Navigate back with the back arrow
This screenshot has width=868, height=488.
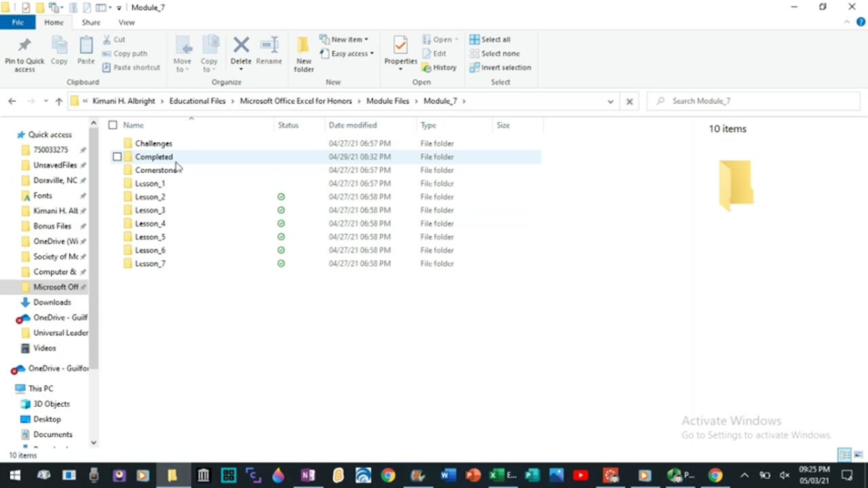click(12, 101)
